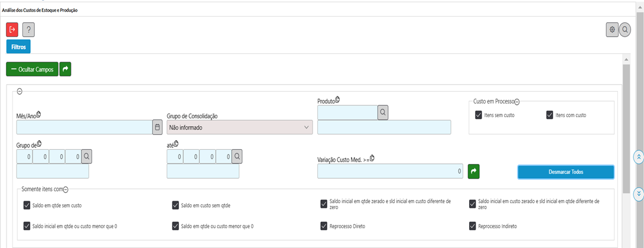
Task: Uncheck the Reprocesso Direto checkbox
Action: 324,226
